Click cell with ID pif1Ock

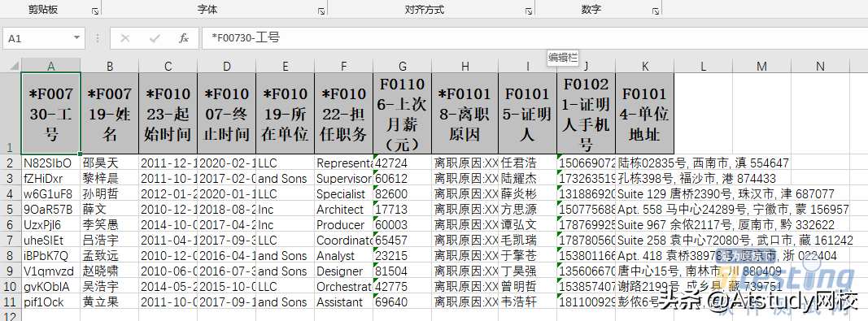coord(51,302)
